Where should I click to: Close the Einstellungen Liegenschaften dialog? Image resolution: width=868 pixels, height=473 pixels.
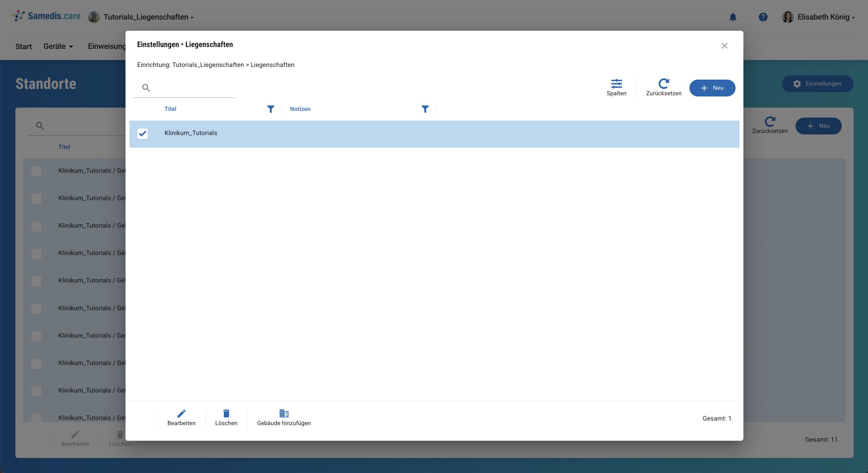[x=724, y=46]
